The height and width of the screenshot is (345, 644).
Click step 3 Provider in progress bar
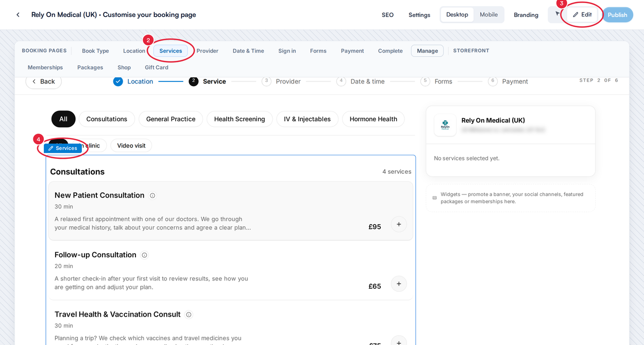tap(281, 81)
